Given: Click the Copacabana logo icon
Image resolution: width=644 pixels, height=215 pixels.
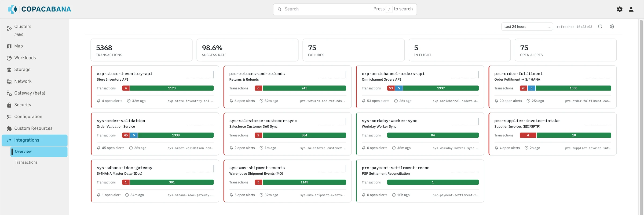Looking at the screenshot, I should coord(12,9).
